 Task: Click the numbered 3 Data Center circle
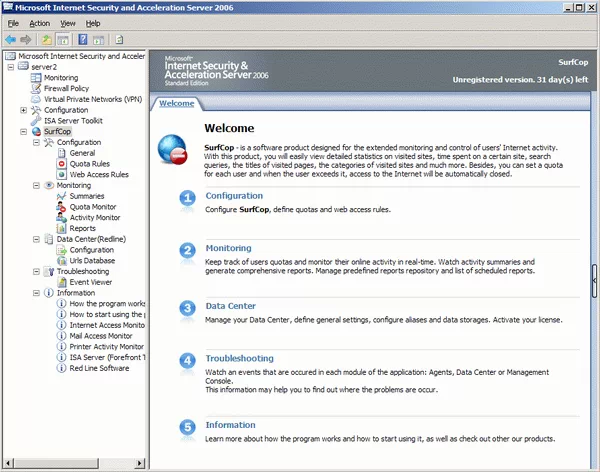coord(188,308)
